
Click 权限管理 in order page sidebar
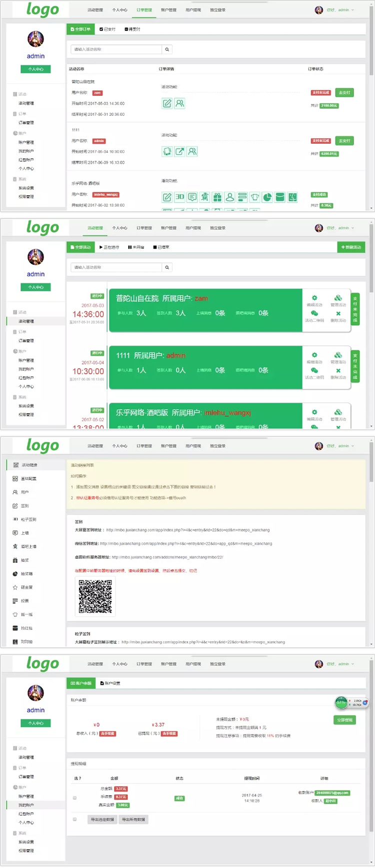pyautogui.click(x=26, y=197)
